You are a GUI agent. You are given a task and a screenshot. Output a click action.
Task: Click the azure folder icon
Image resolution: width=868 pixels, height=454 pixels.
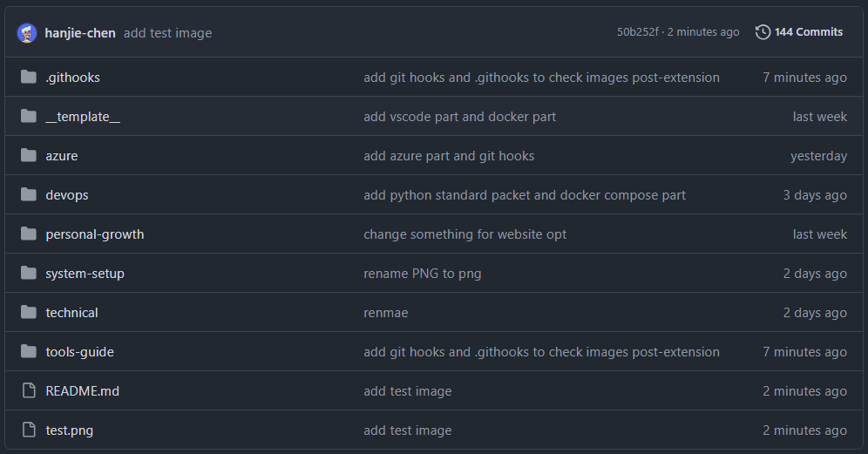29,156
